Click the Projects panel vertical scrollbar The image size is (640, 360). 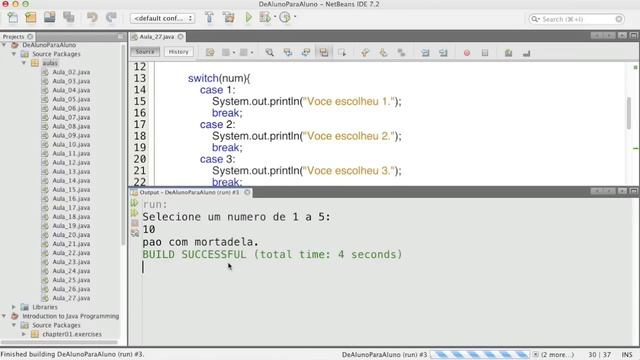click(123, 144)
